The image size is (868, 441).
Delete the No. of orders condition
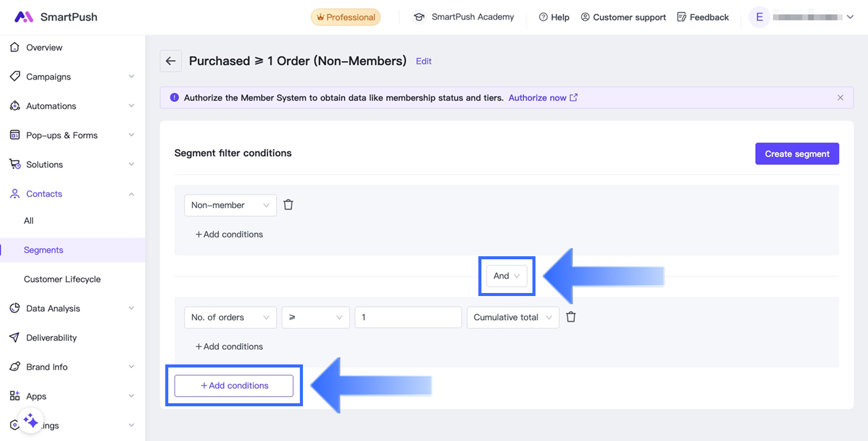click(x=571, y=317)
